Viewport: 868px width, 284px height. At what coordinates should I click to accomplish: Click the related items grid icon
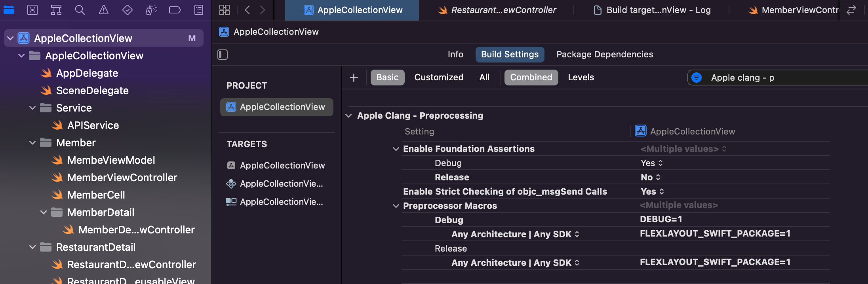(x=225, y=10)
